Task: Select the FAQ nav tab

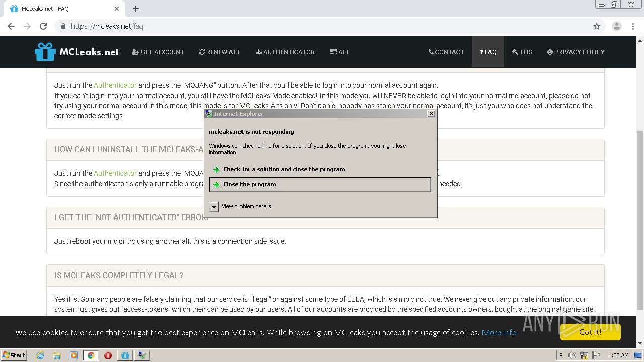Action: [488, 52]
